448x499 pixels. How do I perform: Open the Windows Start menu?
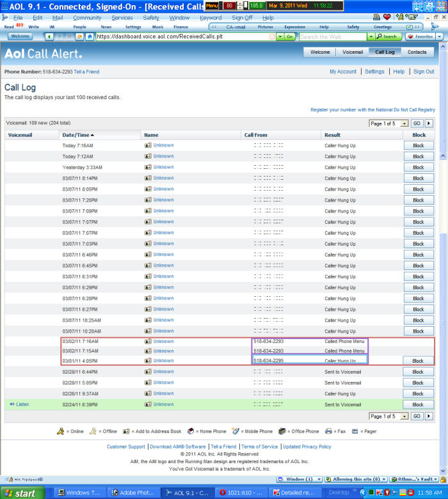[22, 493]
